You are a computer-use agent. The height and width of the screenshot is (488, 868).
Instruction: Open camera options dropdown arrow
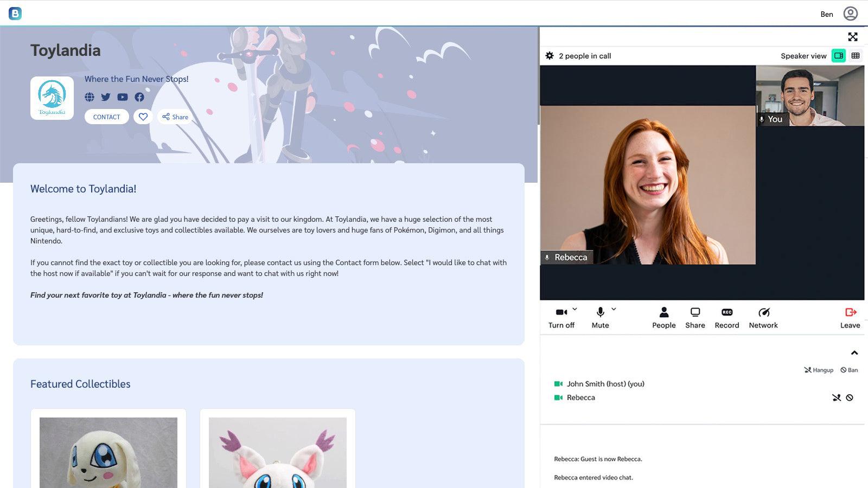(575, 309)
